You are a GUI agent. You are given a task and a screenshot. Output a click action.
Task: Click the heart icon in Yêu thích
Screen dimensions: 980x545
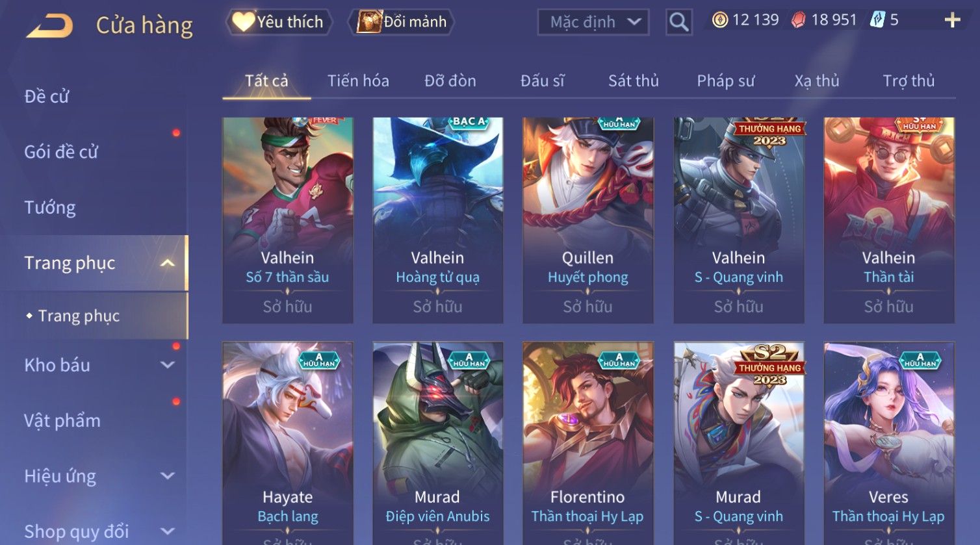[x=243, y=22]
